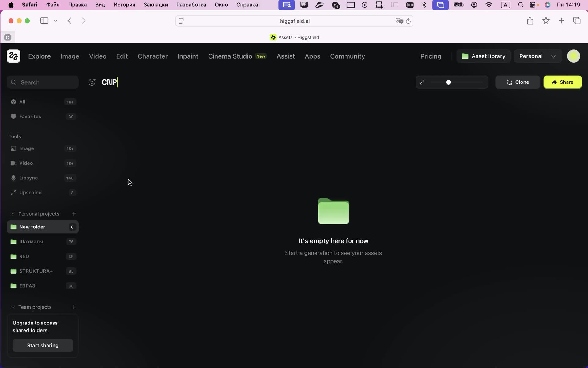Image resolution: width=588 pixels, height=368 pixels.
Task: Click the emoji icon next to the folder name
Action: tap(92, 82)
